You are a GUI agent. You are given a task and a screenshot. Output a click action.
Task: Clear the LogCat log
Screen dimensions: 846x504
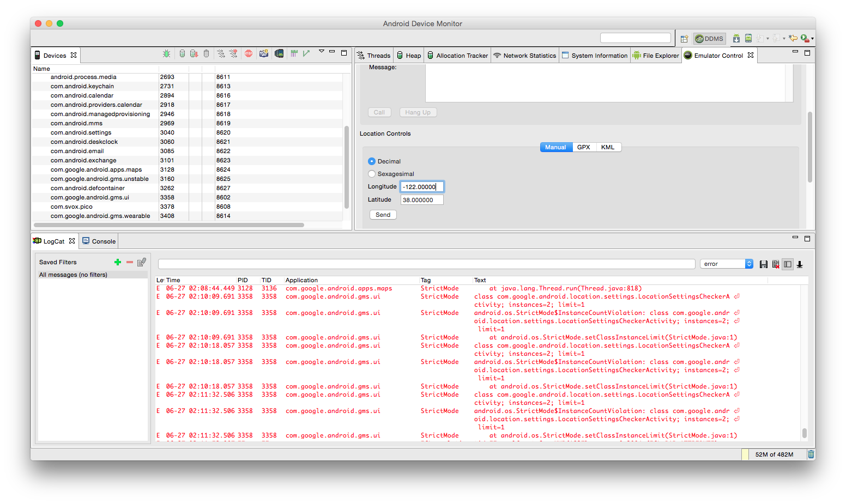point(775,264)
